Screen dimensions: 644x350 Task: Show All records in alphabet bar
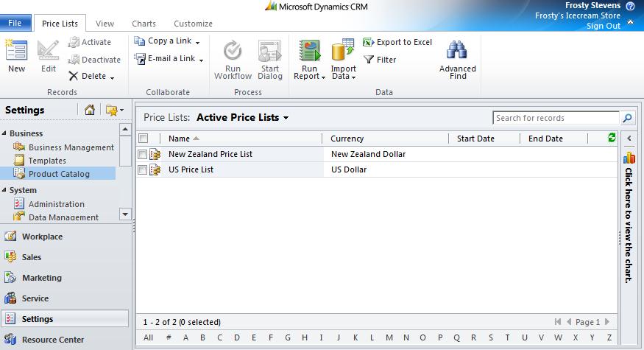click(148, 337)
